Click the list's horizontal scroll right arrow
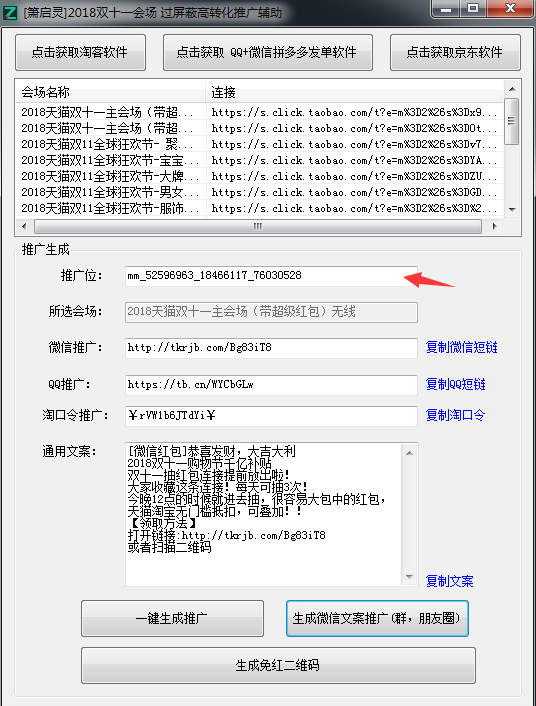 pyautogui.click(x=495, y=226)
